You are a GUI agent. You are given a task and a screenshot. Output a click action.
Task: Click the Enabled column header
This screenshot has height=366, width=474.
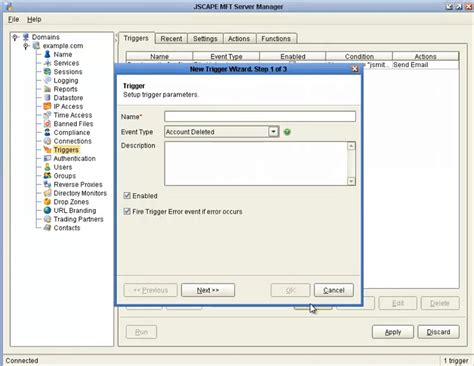(293, 56)
